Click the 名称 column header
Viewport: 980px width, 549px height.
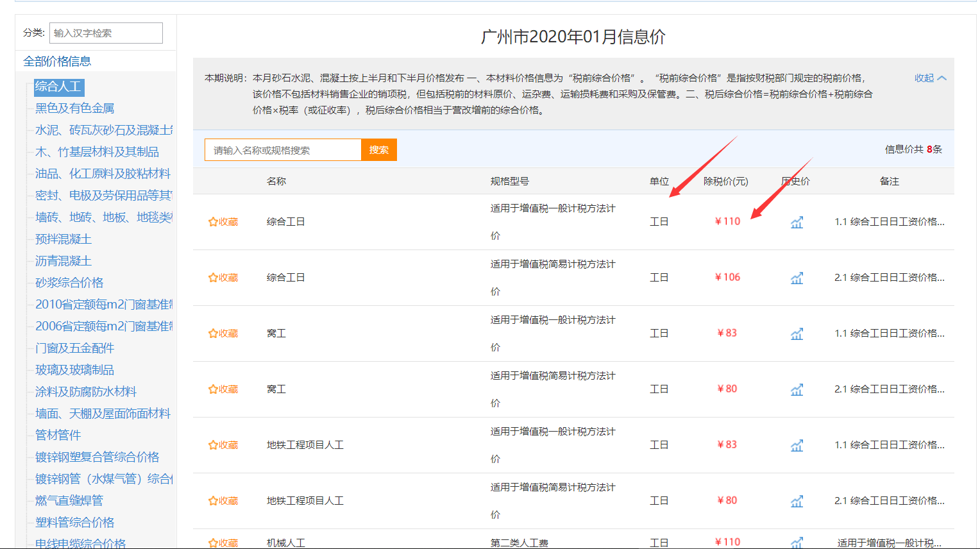coord(276,182)
